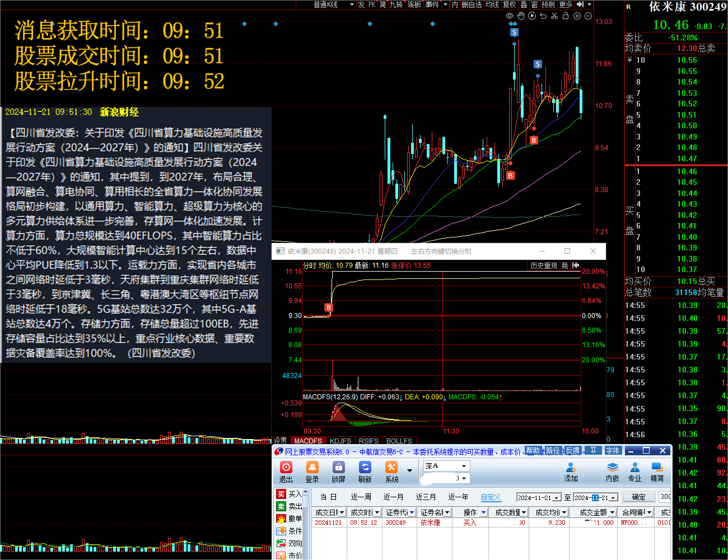Click the 竞 auction button in intraday window
The width and height of the screenshot is (728, 560).
point(565,265)
